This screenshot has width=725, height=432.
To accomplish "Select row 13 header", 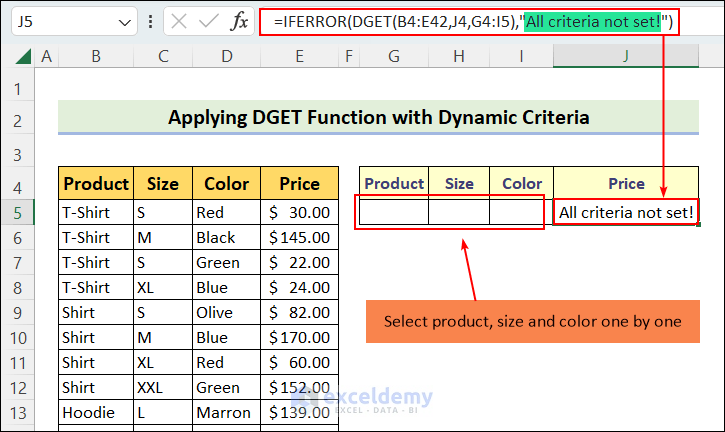I will [18, 413].
